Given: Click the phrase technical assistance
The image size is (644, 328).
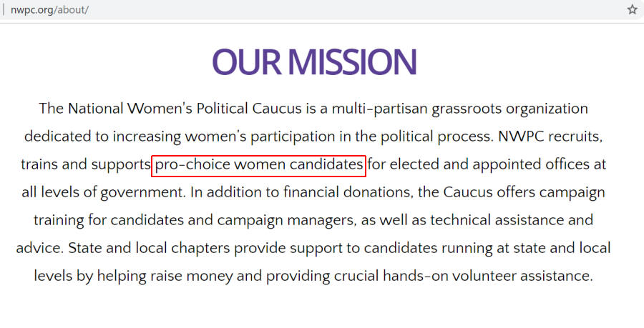Looking at the screenshot, I should (497, 221).
